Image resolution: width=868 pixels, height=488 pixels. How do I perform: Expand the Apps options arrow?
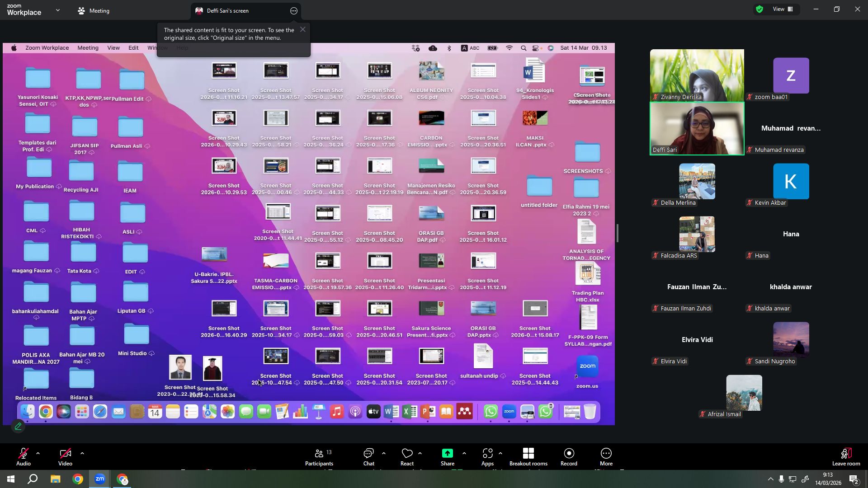[x=500, y=453]
